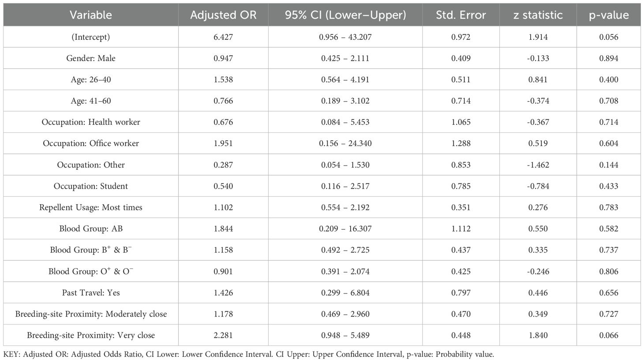This screenshot has width=644, height=362.
Task: Select Breeding-site Proximity: Very close label
Action: click(91, 335)
